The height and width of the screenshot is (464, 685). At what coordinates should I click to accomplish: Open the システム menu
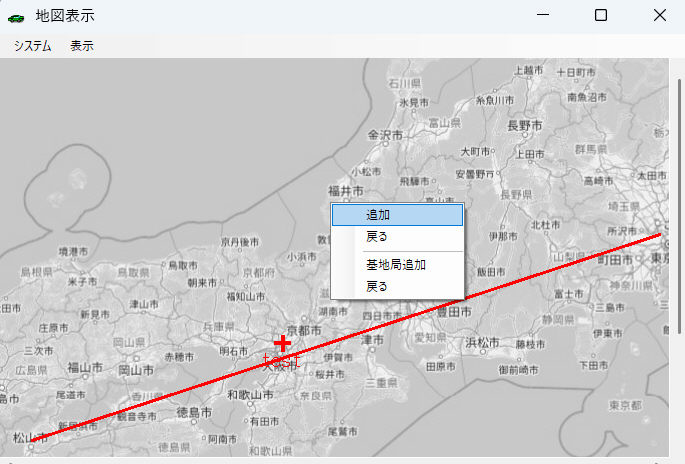[x=33, y=46]
